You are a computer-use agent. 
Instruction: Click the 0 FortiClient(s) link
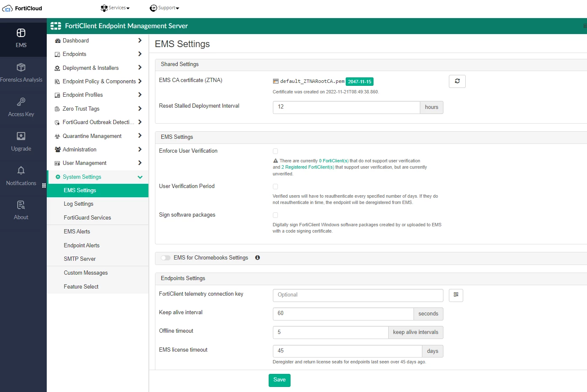tap(334, 161)
